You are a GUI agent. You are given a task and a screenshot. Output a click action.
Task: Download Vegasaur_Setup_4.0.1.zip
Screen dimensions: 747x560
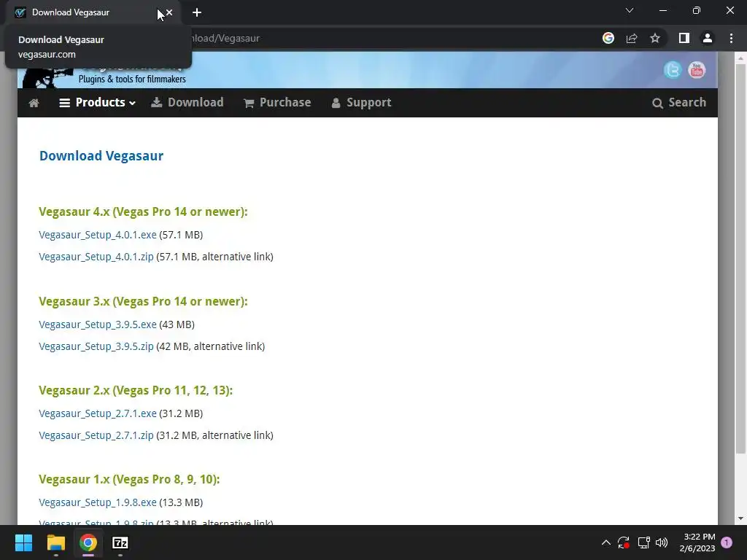coord(96,257)
